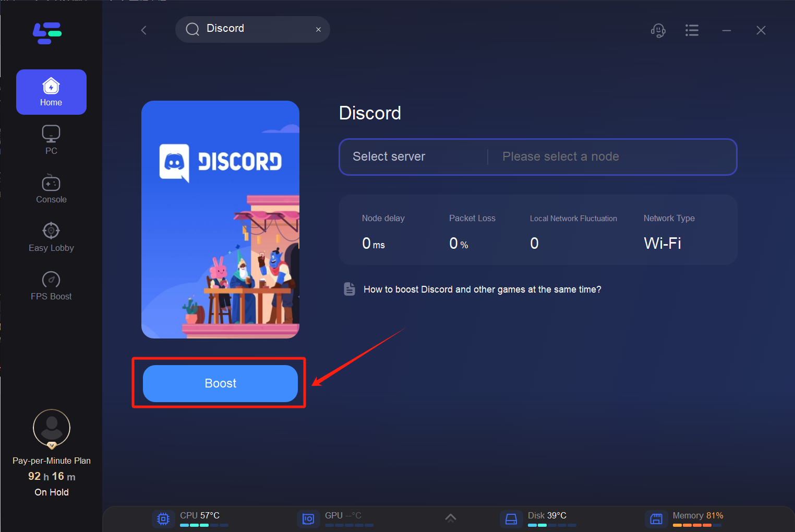Click the Disk temperature icon
Viewport: 795px width, 532px height.
click(x=511, y=519)
